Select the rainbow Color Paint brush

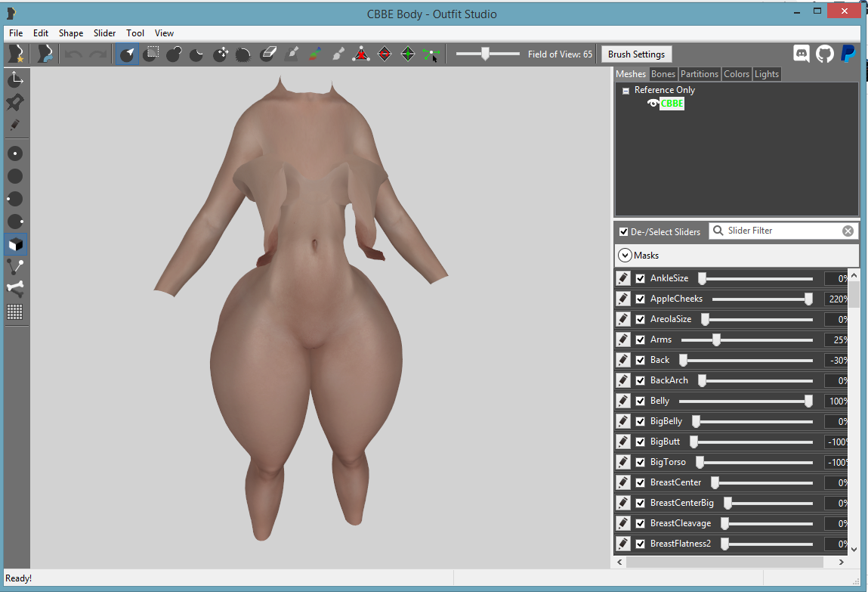pyautogui.click(x=315, y=54)
